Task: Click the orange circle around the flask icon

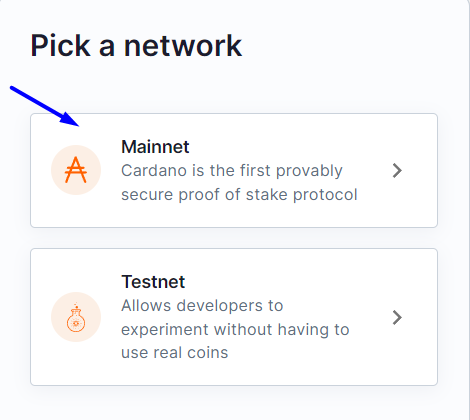Action: click(76, 317)
